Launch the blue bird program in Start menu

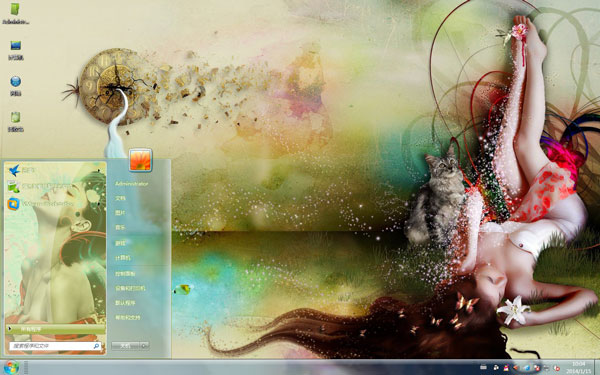[55, 170]
